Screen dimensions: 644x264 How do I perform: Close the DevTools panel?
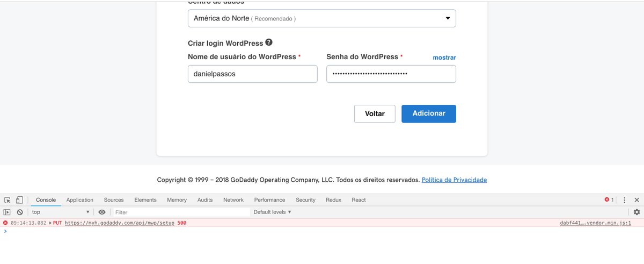coord(636,200)
